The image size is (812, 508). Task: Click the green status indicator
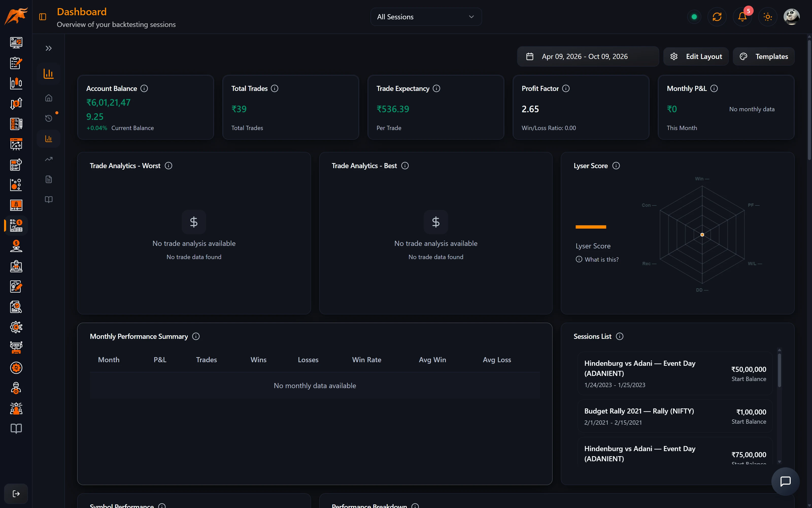(694, 17)
